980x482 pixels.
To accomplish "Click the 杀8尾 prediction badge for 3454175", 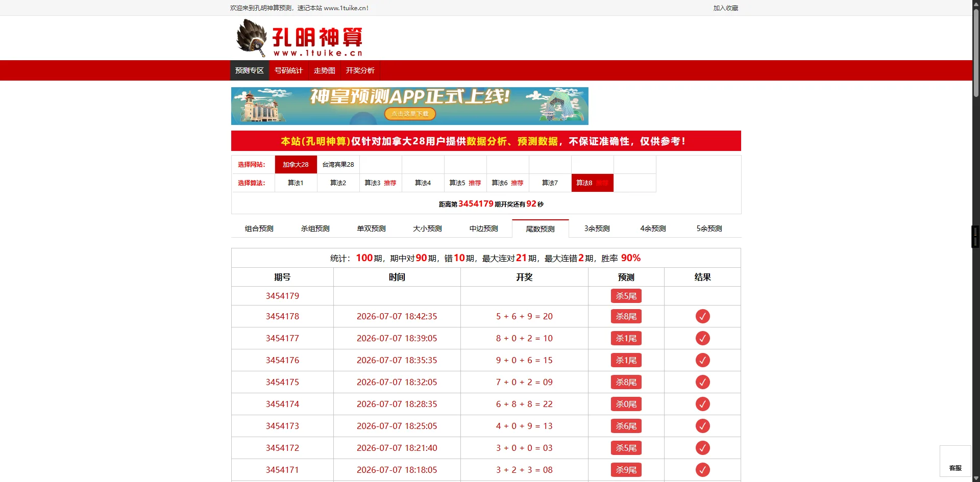I will 626,382.
